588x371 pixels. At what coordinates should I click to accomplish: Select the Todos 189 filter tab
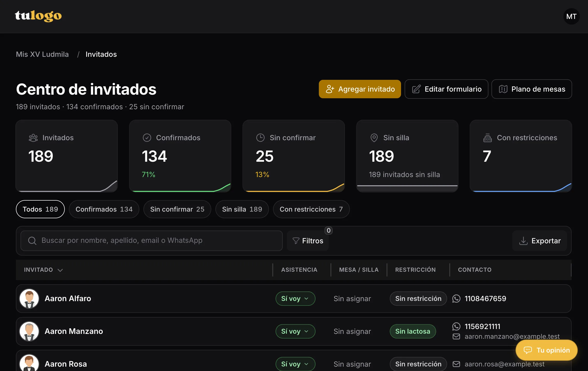(x=40, y=209)
